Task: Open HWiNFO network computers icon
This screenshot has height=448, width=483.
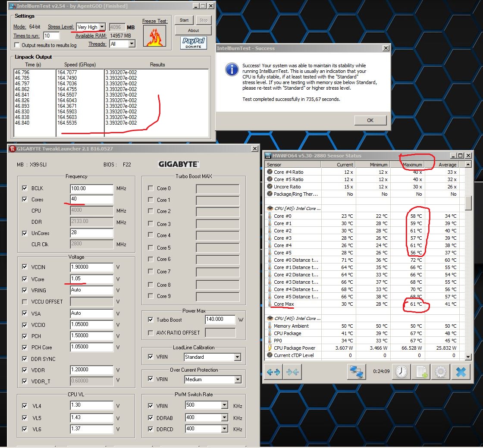Action: pos(356,372)
